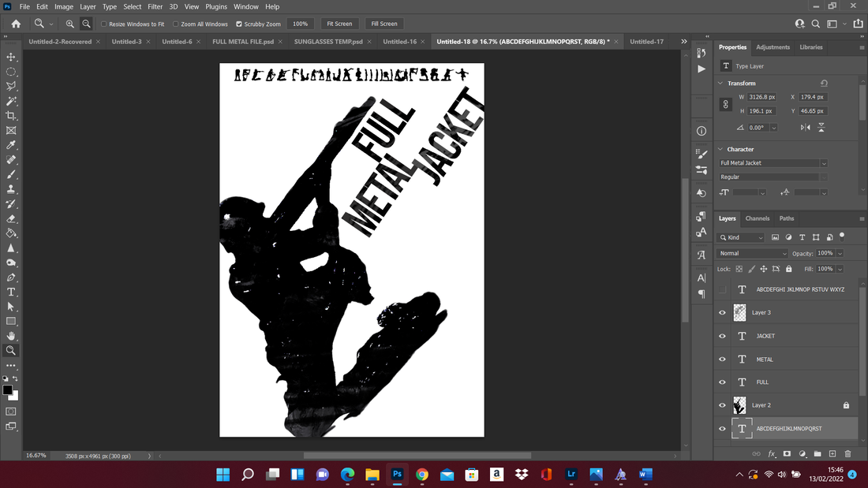The width and height of the screenshot is (868, 488).
Task: Select the Magic Wand tool
Action: tap(11, 101)
